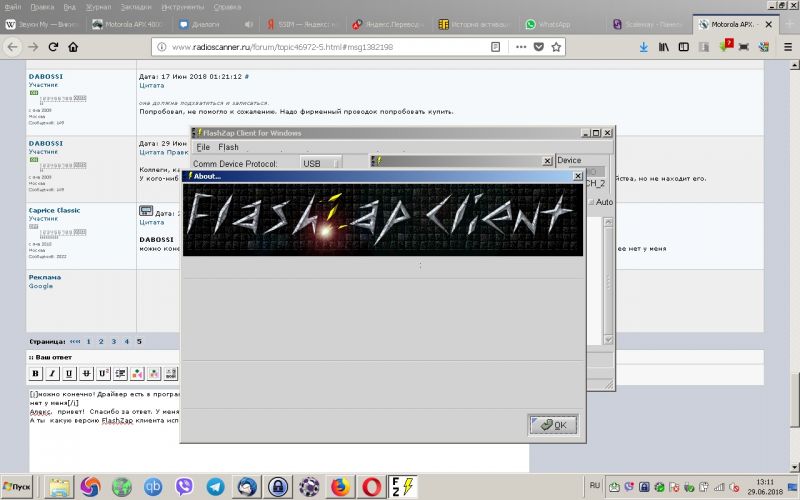
Task: Launch Viber from taskbar
Action: coord(184,487)
